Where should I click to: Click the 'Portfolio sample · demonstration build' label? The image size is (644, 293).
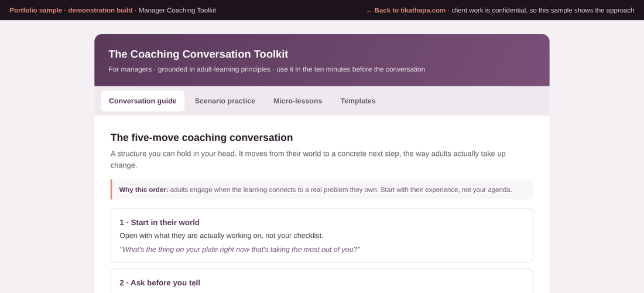(x=71, y=11)
